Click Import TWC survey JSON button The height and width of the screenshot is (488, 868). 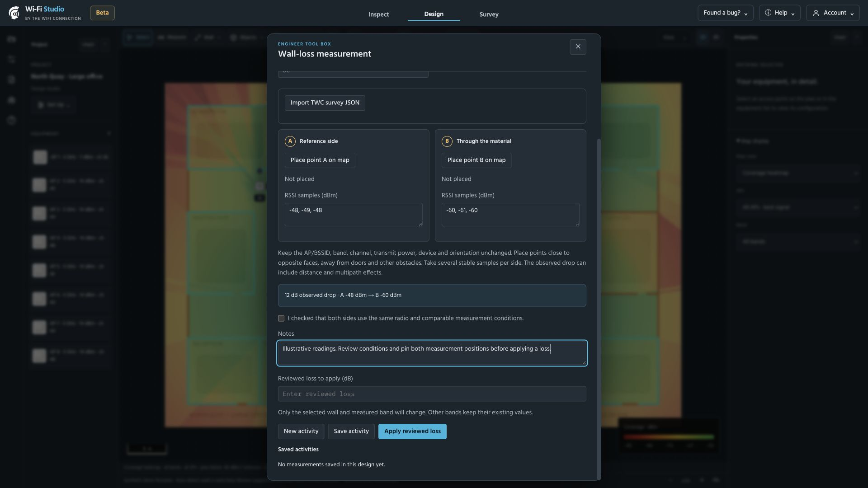point(325,103)
